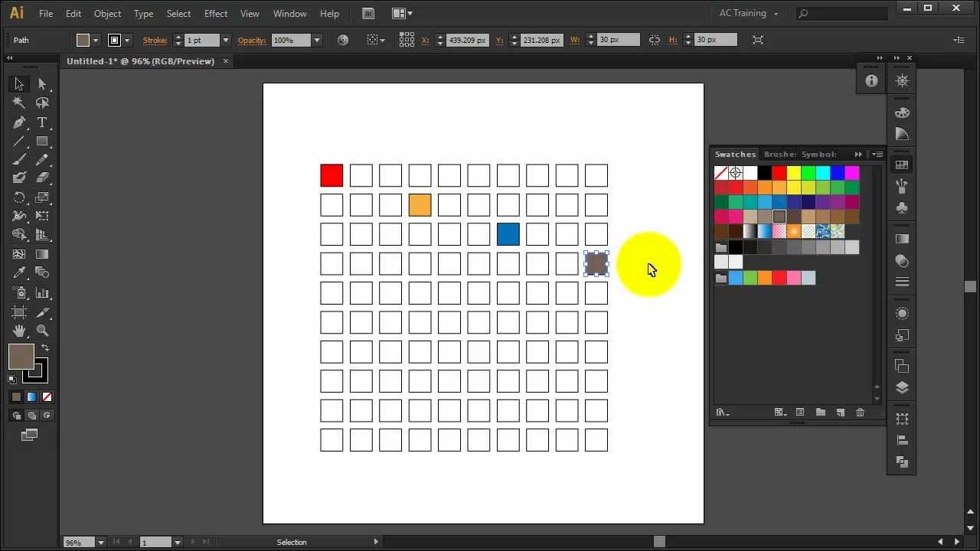Viewport: 980px width, 551px height.
Task: Open the Fill color dropdown in Control bar
Action: [96, 41]
